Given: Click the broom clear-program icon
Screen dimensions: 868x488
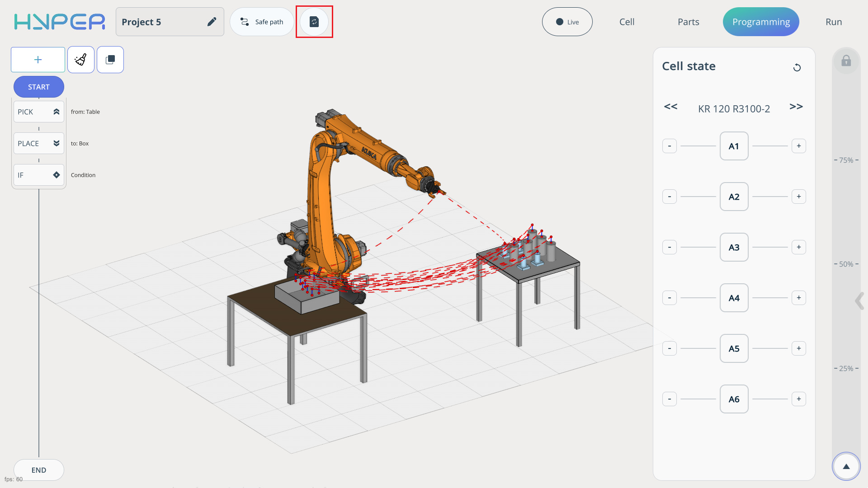Looking at the screenshot, I should (81, 60).
